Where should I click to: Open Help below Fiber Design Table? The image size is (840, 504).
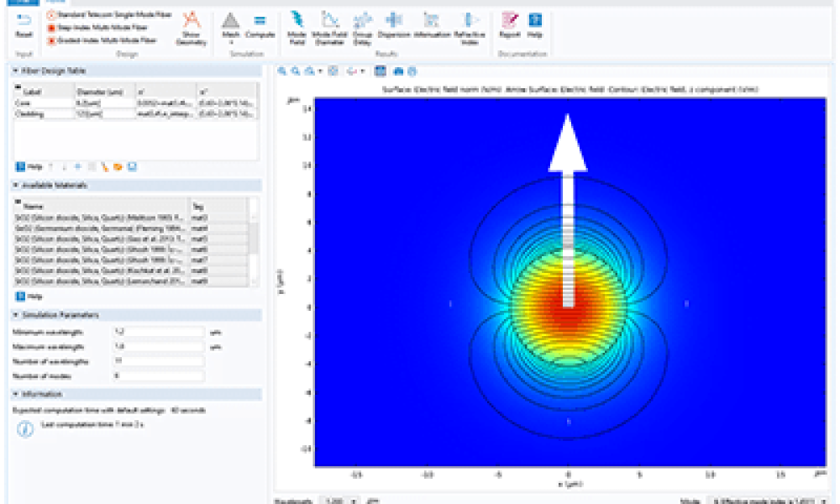click(x=29, y=166)
